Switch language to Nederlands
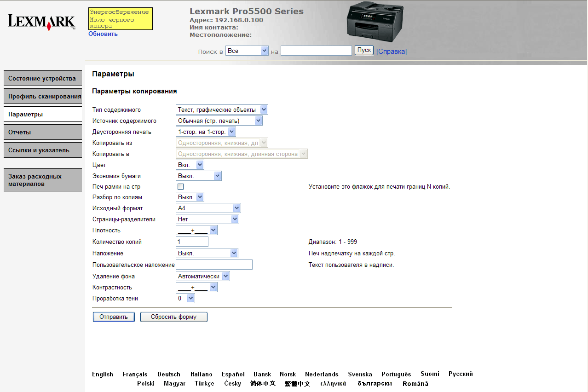This screenshot has height=392, width=588. pyautogui.click(x=322, y=374)
